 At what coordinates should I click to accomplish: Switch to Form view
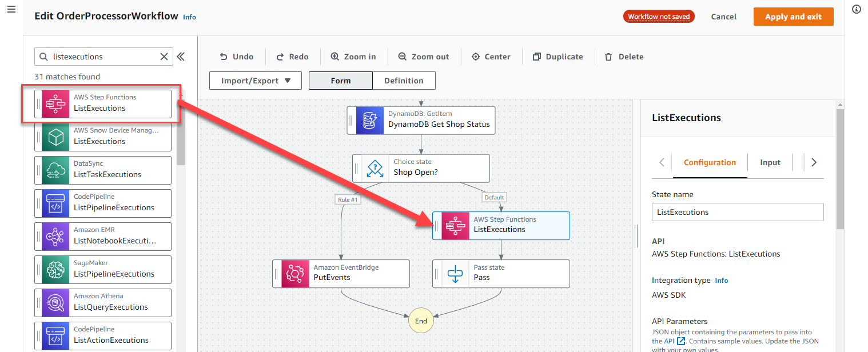click(341, 81)
